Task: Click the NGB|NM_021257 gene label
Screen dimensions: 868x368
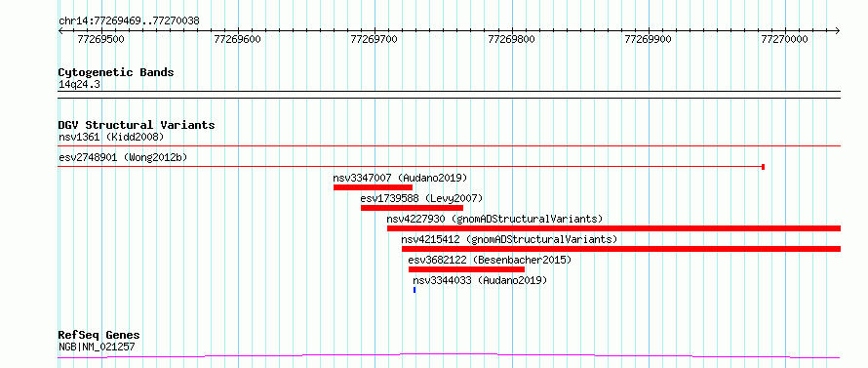Action: [97, 347]
